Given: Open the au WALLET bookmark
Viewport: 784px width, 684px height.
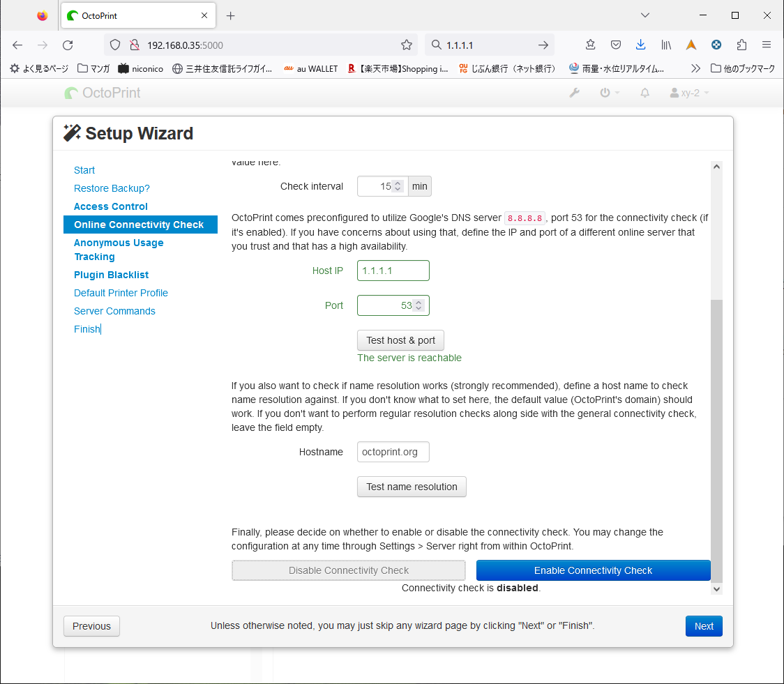Looking at the screenshot, I should tap(310, 68).
